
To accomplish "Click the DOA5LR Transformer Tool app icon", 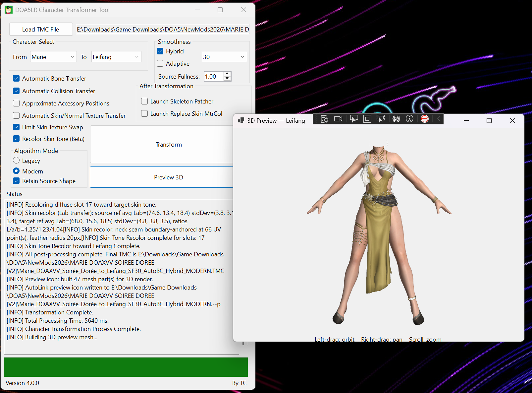I will click(8, 10).
